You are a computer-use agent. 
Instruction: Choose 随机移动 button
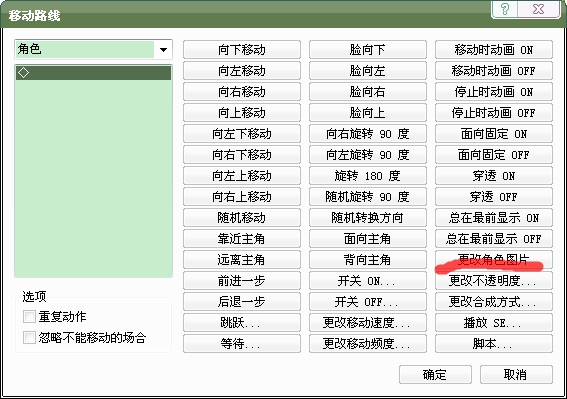pos(242,217)
